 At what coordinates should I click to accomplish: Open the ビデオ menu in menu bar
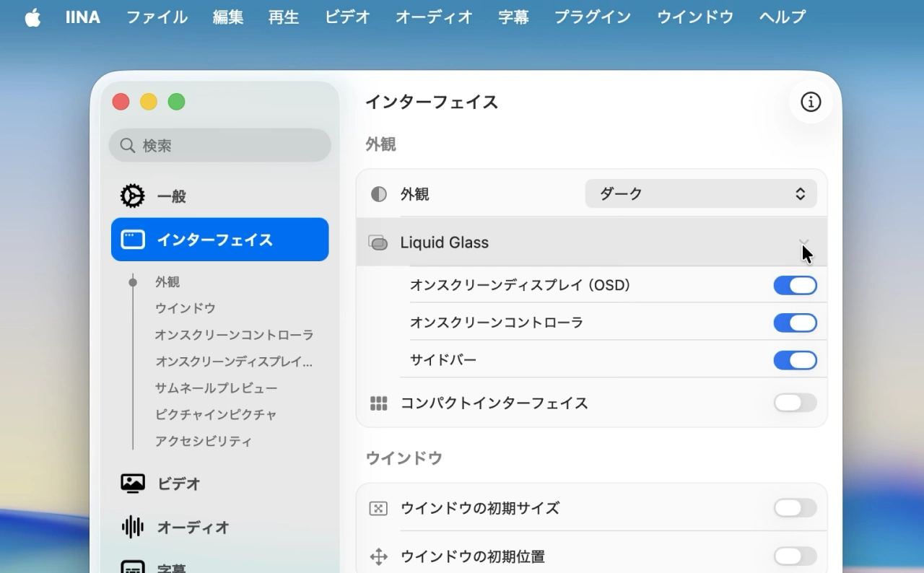click(347, 17)
